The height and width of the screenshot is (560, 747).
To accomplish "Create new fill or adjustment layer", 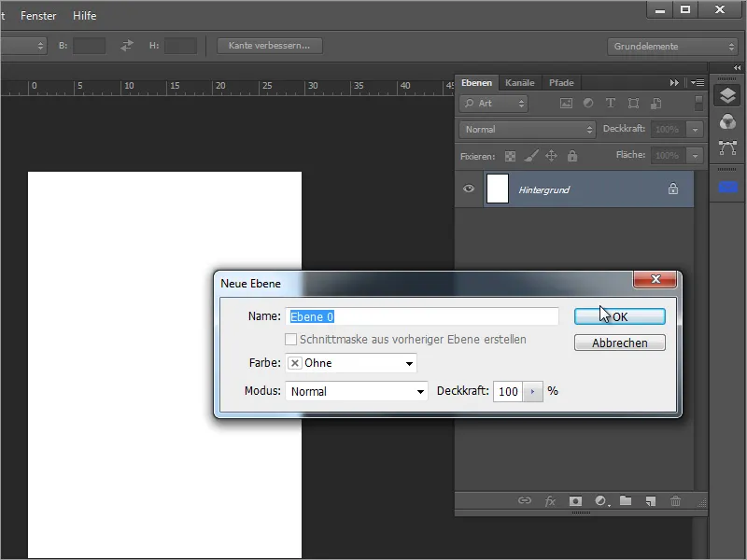I will [x=601, y=500].
